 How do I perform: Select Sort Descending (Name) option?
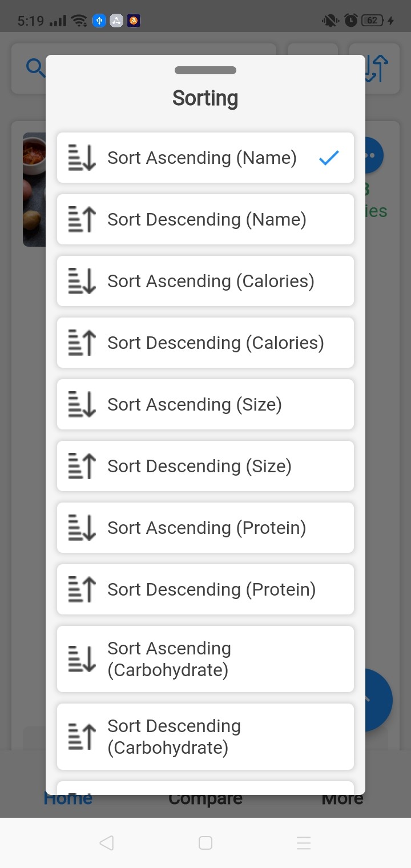tap(207, 219)
